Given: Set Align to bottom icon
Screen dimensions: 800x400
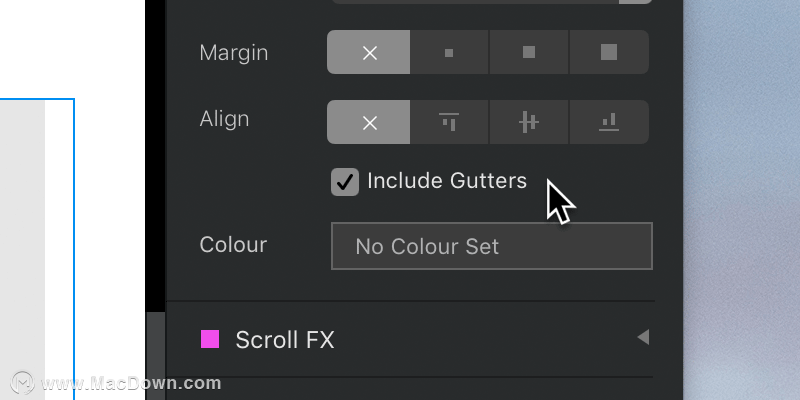Looking at the screenshot, I should tap(609, 122).
